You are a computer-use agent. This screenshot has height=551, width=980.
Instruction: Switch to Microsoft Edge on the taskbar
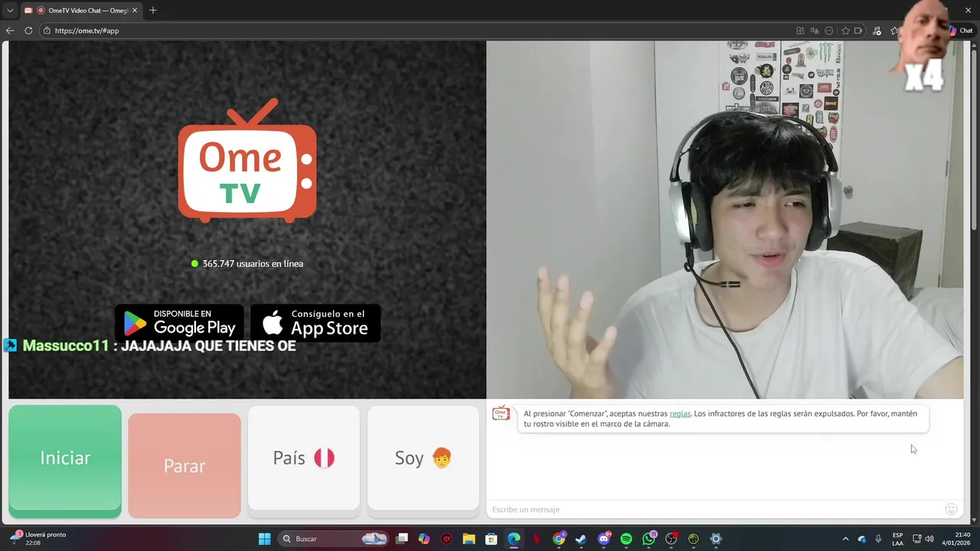514,539
